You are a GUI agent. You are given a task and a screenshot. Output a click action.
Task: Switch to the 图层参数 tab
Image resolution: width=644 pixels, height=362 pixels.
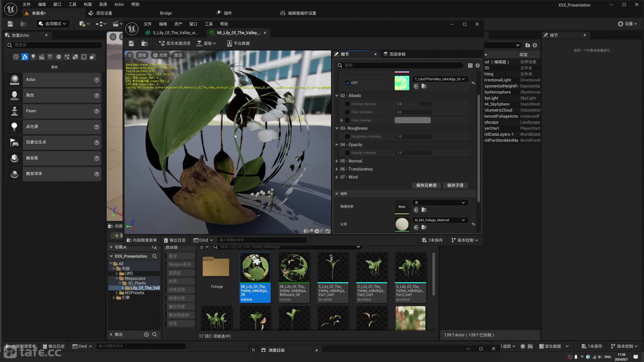395,54
